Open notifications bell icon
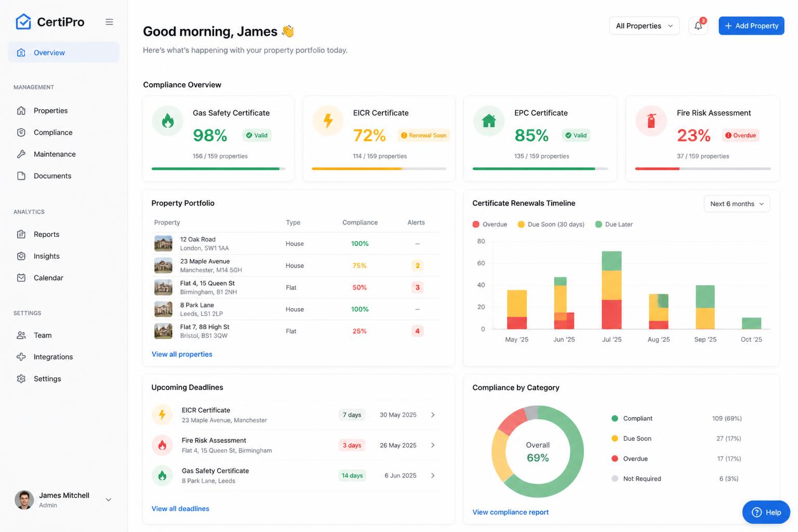The height and width of the screenshot is (532, 798). [698, 26]
